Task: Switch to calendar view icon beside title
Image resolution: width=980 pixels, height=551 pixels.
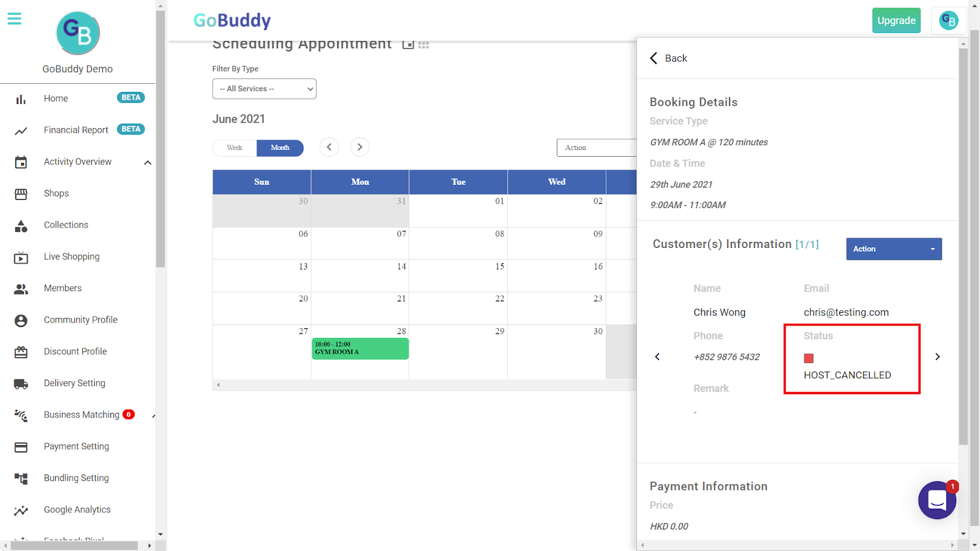Action: (408, 44)
